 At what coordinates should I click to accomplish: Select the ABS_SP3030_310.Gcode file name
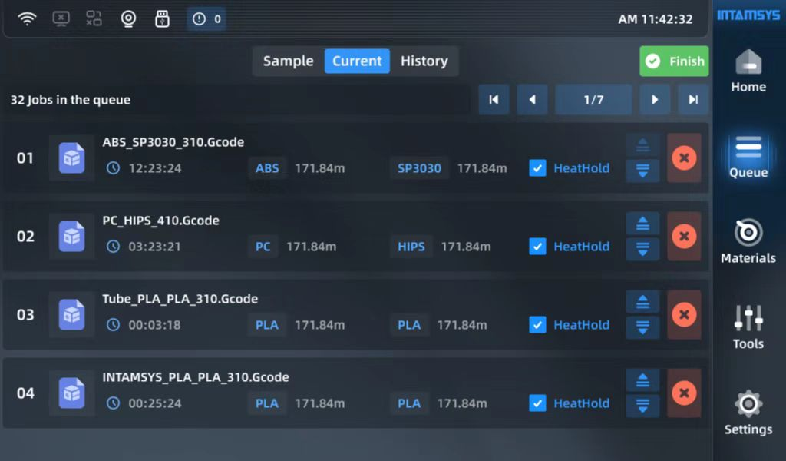[x=173, y=142]
